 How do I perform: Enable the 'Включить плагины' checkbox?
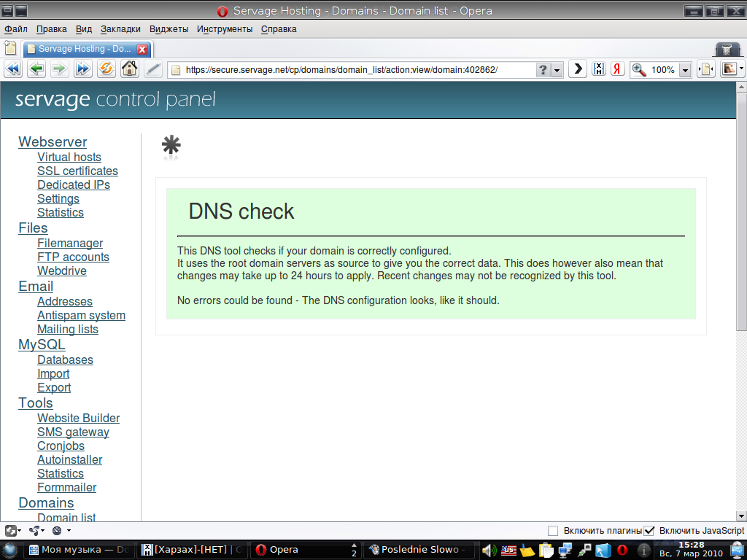point(553,531)
